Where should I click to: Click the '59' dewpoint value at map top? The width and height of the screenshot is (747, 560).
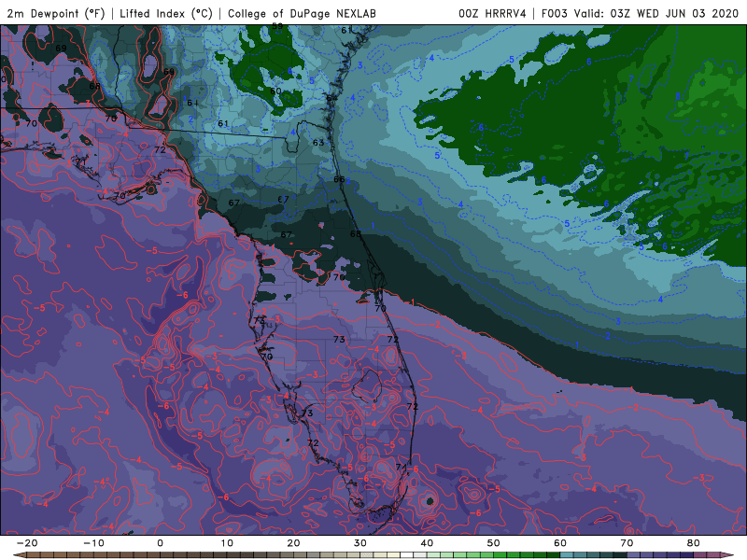(277, 26)
